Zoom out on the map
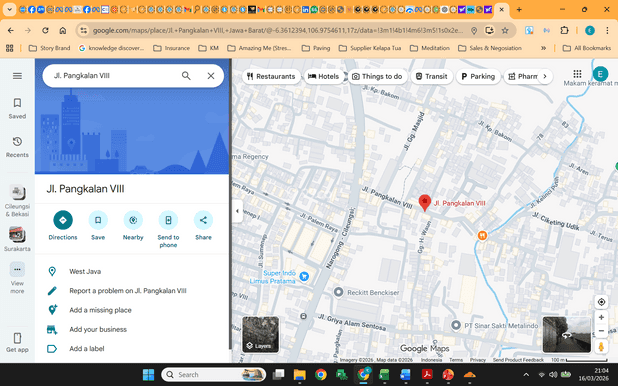 pyautogui.click(x=601, y=331)
